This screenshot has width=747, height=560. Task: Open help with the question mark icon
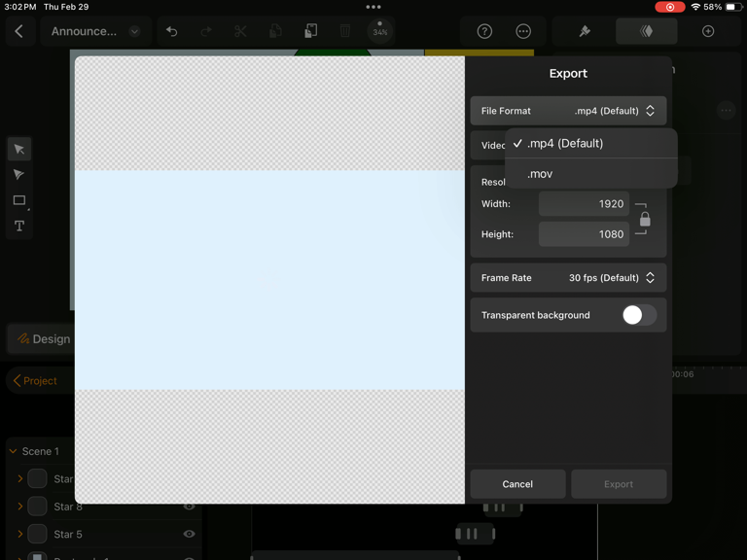(484, 31)
